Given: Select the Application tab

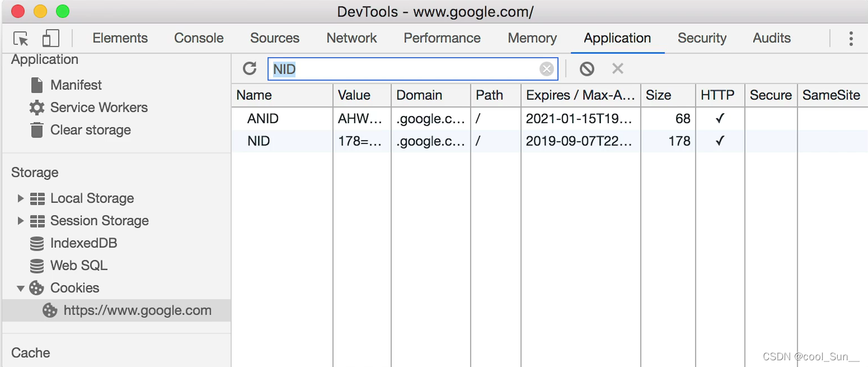Looking at the screenshot, I should (617, 38).
